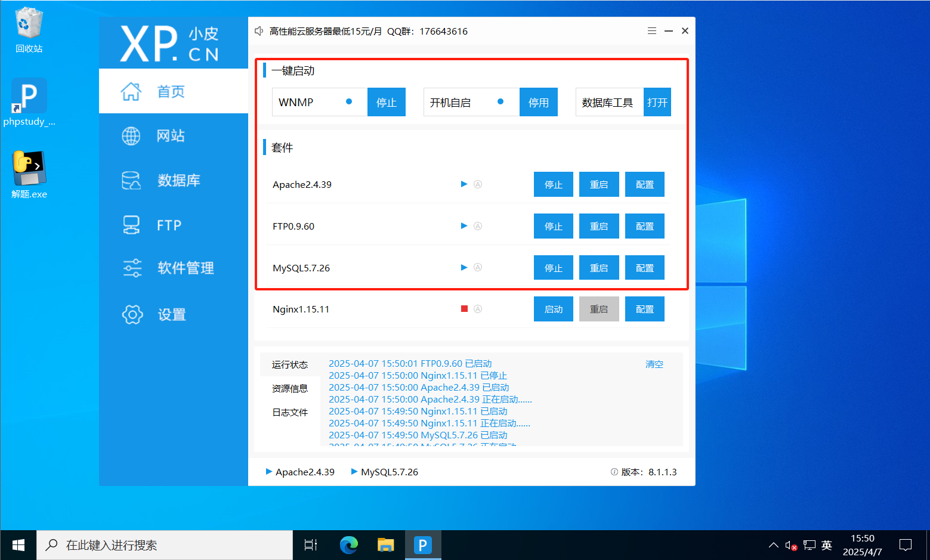Clear the log with 清空 link
Screen dimensions: 930x560
pos(654,364)
